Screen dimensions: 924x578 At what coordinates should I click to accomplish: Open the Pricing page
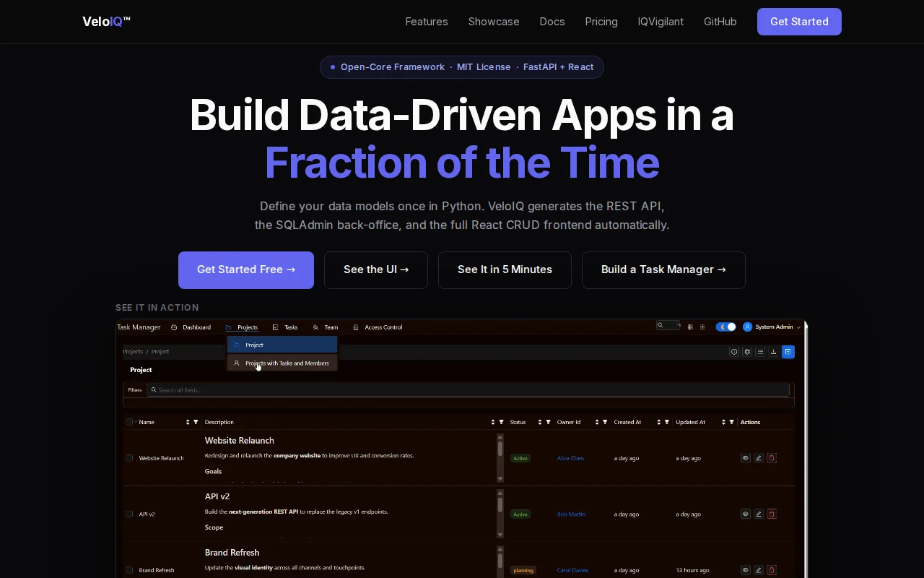pyautogui.click(x=601, y=22)
